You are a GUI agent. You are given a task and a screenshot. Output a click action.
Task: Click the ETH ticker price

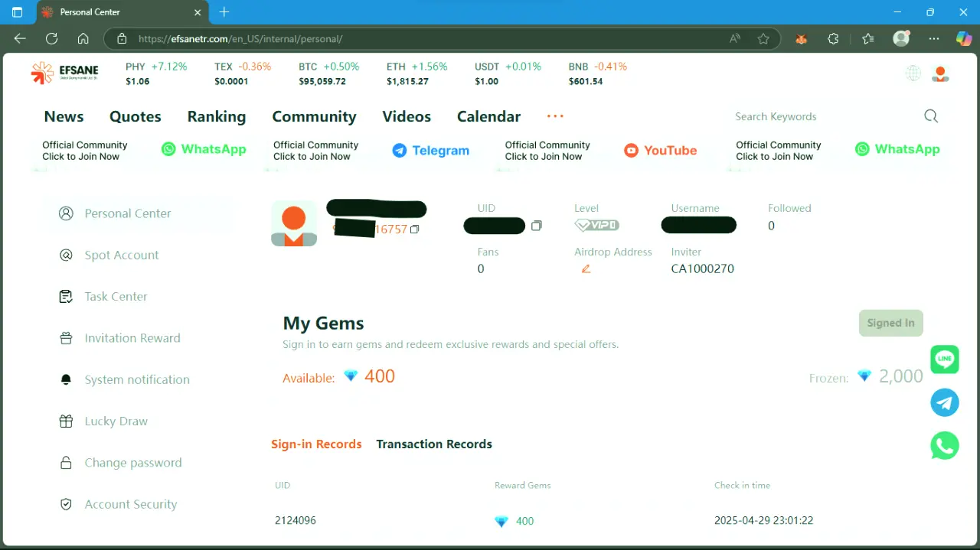click(407, 81)
